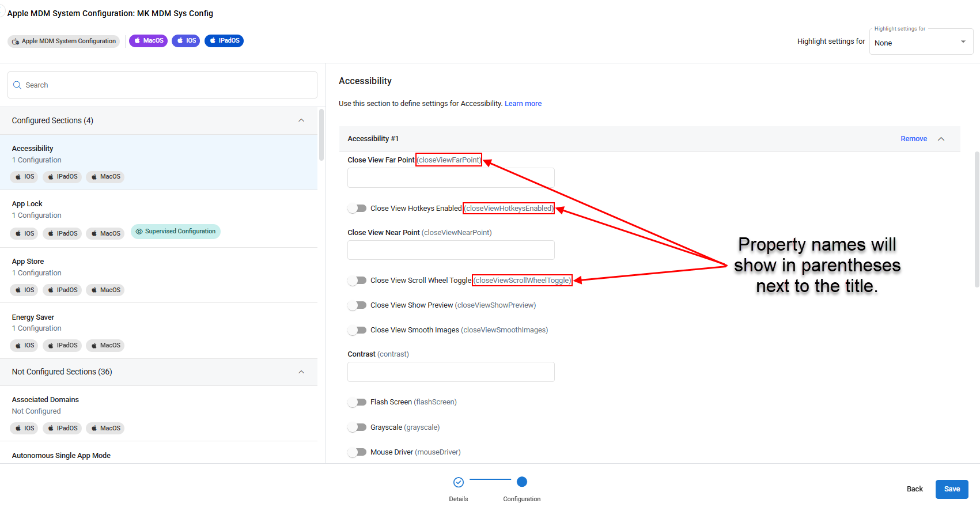Image resolution: width=980 pixels, height=511 pixels.
Task: Toggle Close View Scroll Wheel Toggle switch
Action: coord(357,281)
